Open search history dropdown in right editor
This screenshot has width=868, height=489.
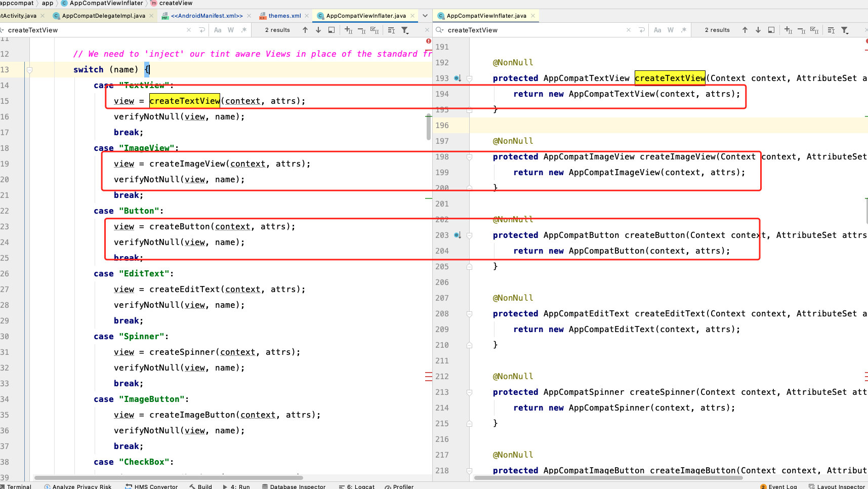440,30
